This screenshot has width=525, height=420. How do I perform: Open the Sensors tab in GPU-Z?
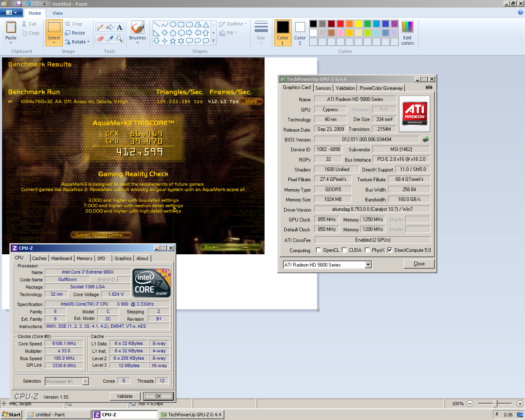(323, 88)
